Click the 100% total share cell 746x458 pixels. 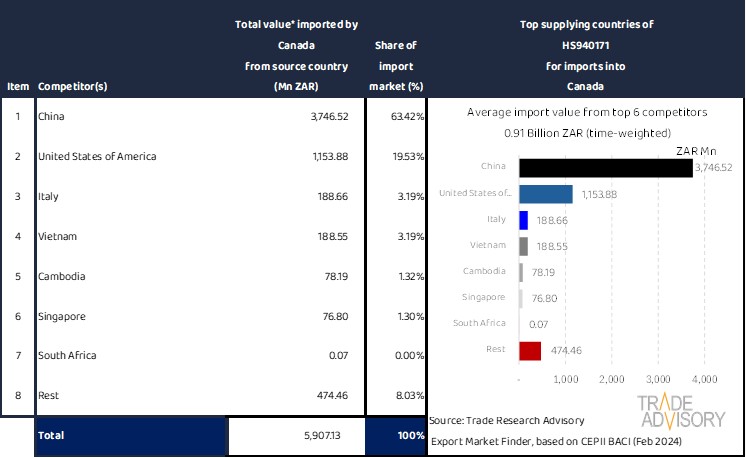[408, 436]
